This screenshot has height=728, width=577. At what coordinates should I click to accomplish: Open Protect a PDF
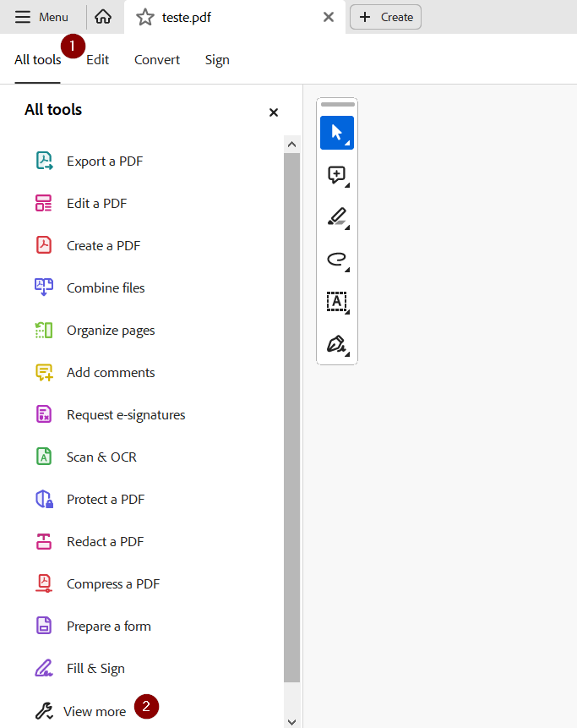(x=105, y=500)
